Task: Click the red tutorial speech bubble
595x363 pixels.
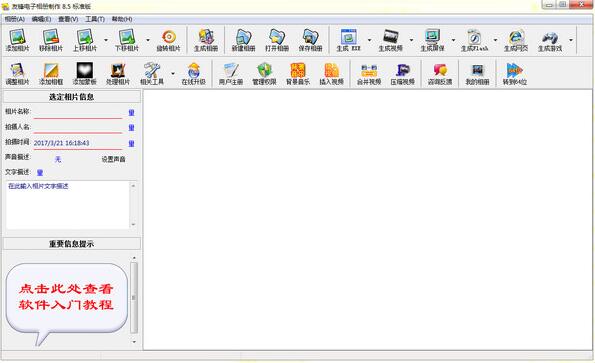Action: pyautogui.click(x=66, y=297)
